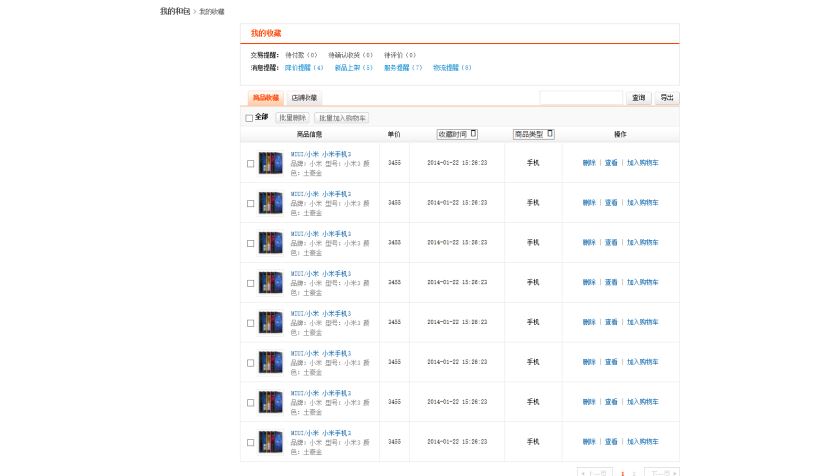Viewport: 840px width, 476px height.
Task: Focus the search field beside 查询
Action: pyautogui.click(x=581, y=98)
